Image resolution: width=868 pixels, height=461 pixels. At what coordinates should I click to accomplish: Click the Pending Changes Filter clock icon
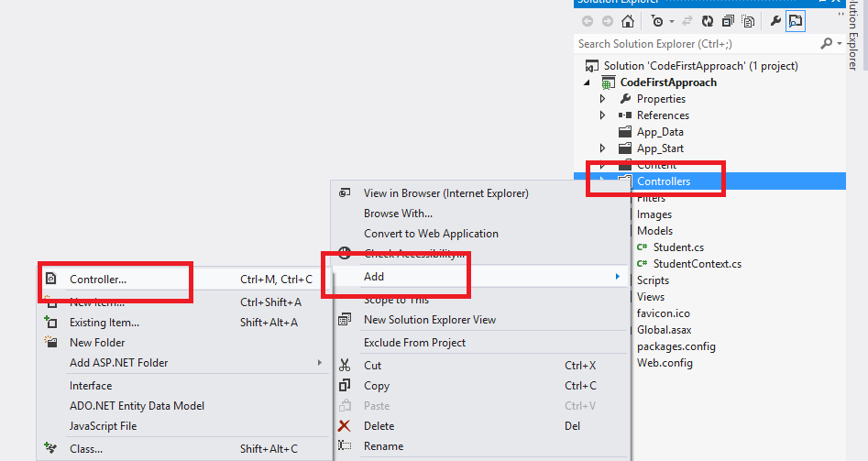[x=656, y=21]
